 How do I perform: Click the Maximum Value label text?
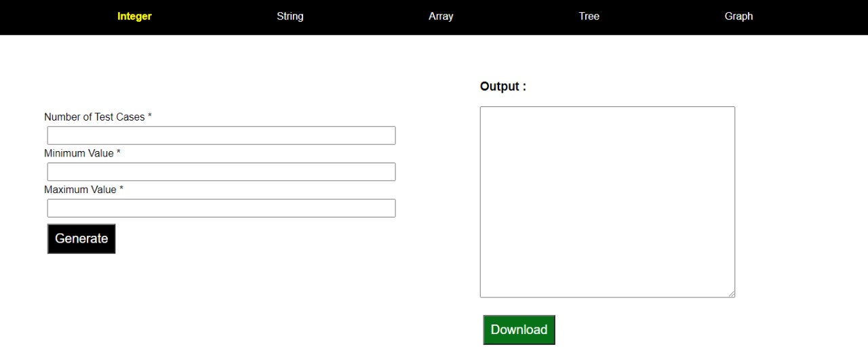coord(80,190)
